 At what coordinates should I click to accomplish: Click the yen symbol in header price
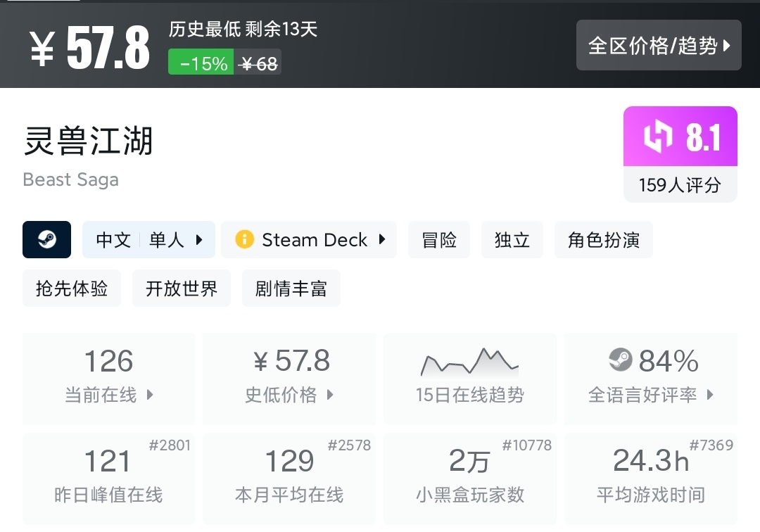click(x=42, y=48)
